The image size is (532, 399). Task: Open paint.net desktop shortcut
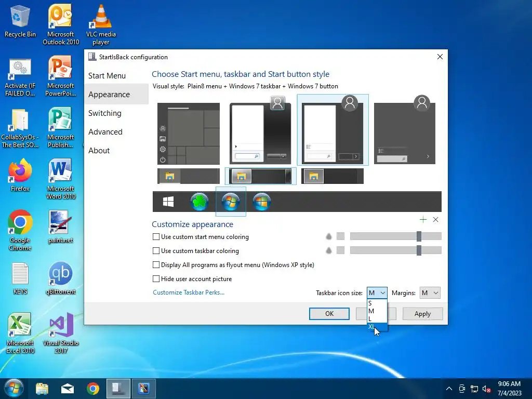coord(60,227)
